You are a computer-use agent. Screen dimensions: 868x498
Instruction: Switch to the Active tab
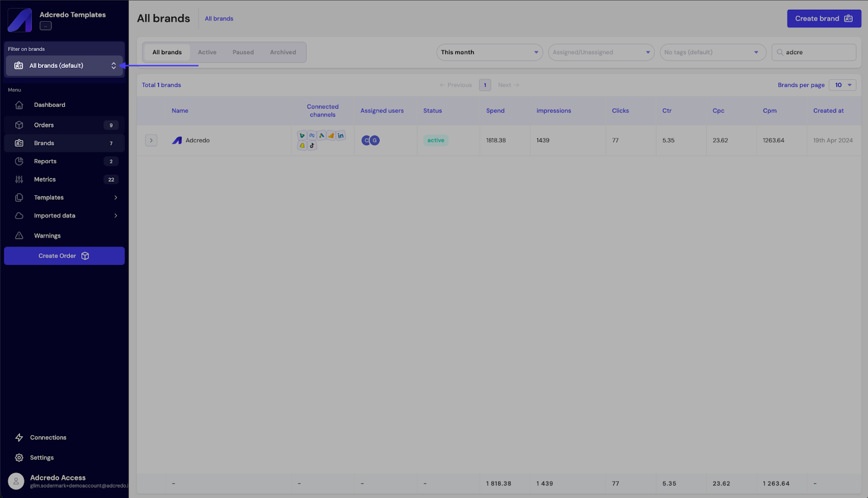pyautogui.click(x=207, y=53)
